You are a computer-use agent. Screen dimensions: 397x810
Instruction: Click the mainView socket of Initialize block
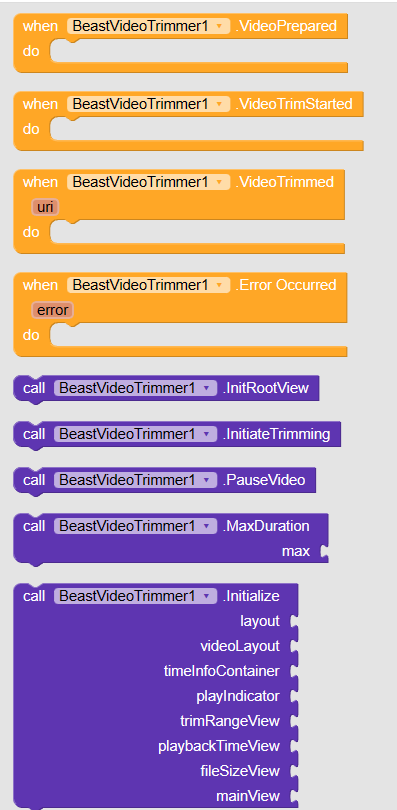tap(294, 796)
